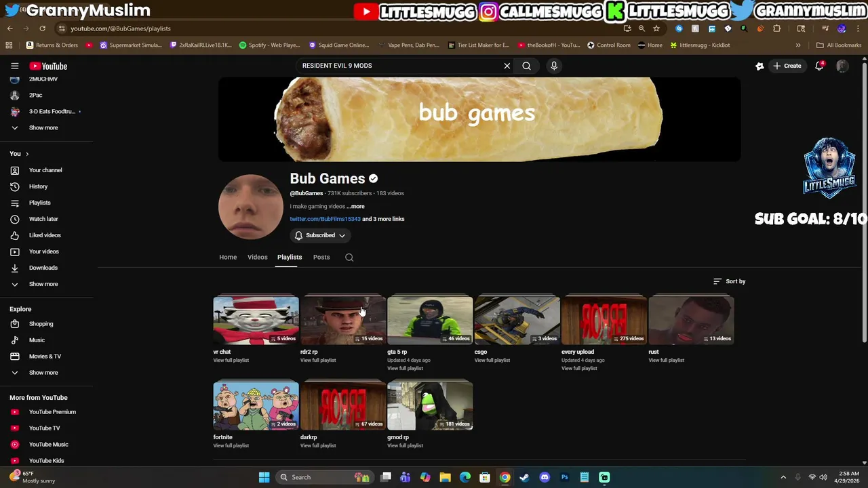The image size is (868, 488).
Task: Expand subscriptions with Show more
Action: [x=43, y=127]
